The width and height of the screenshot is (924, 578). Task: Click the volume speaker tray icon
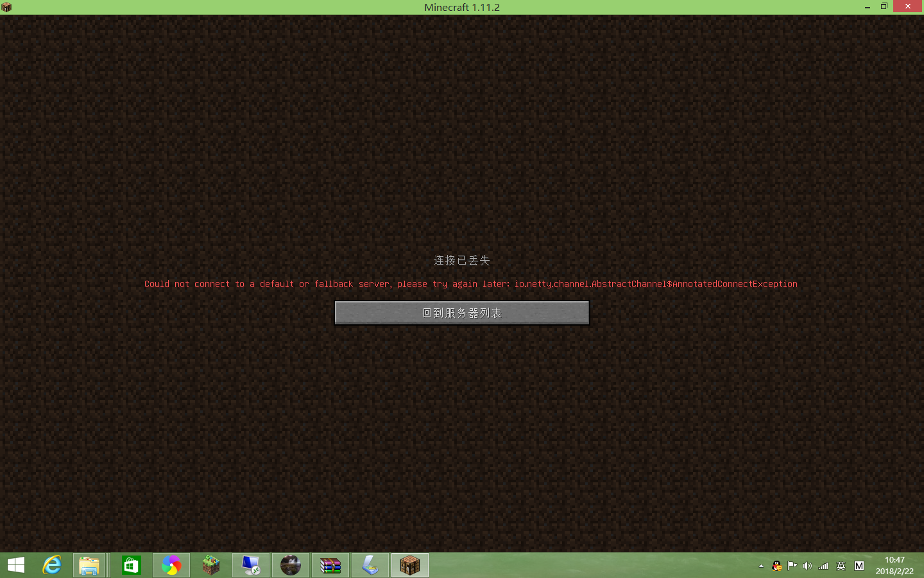tap(807, 566)
